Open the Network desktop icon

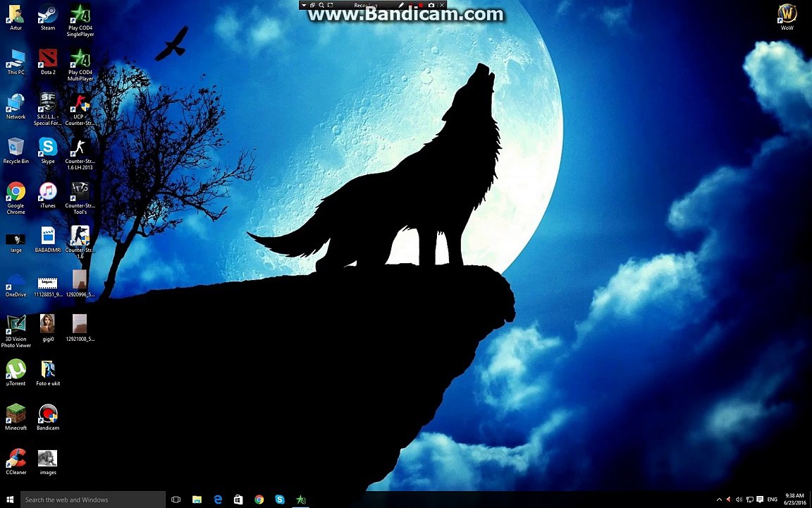16,107
